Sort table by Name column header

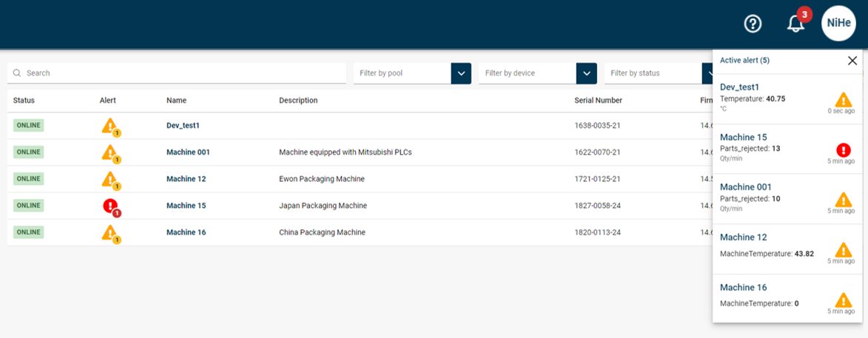click(x=176, y=101)
